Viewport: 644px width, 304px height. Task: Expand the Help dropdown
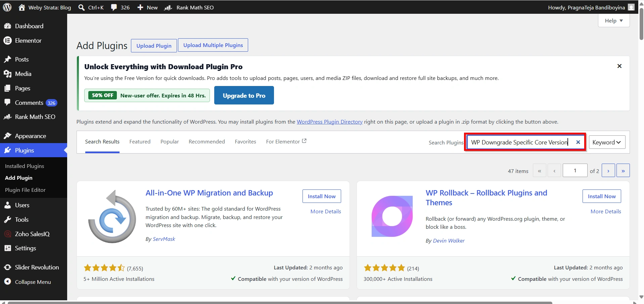pyautogui.click(x=614, y=20)
